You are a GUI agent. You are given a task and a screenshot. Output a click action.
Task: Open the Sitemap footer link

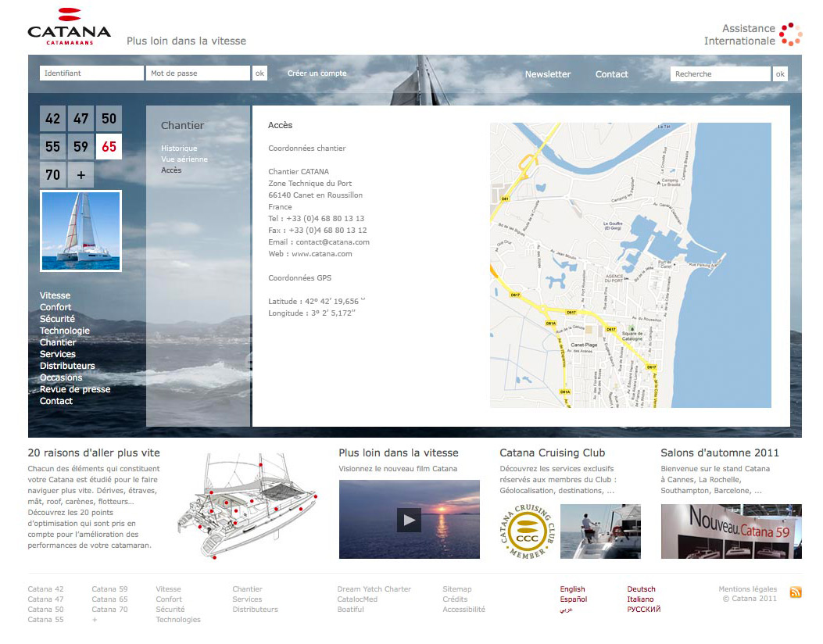(x=456, y=589)
